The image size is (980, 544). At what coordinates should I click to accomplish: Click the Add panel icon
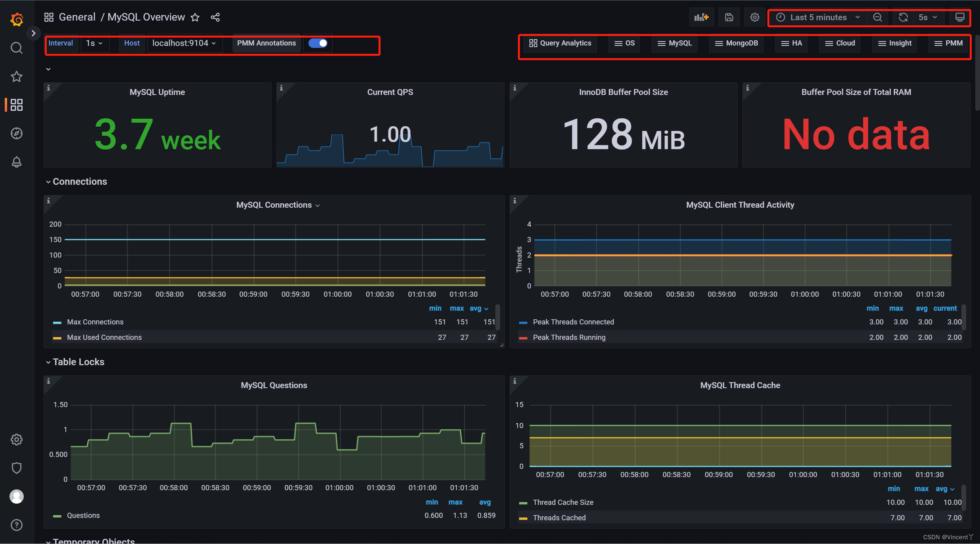[701, 17]
